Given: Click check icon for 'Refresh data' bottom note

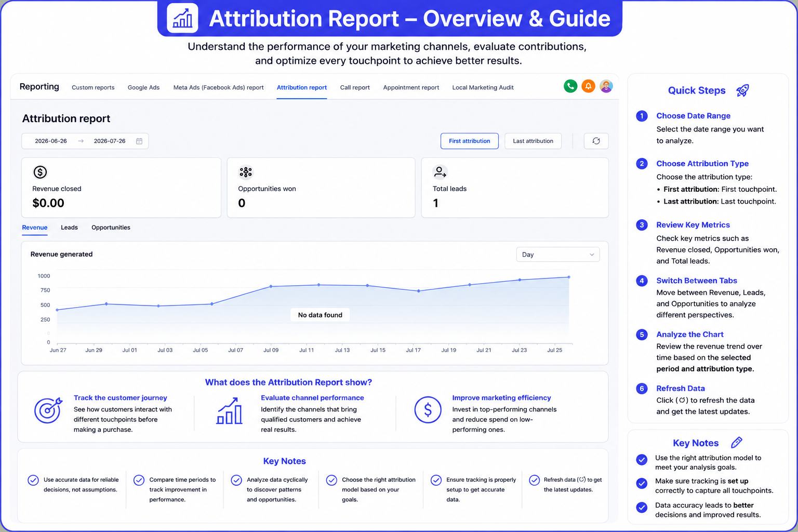Looking at the screenshot, I should click(x=534, y=480).
